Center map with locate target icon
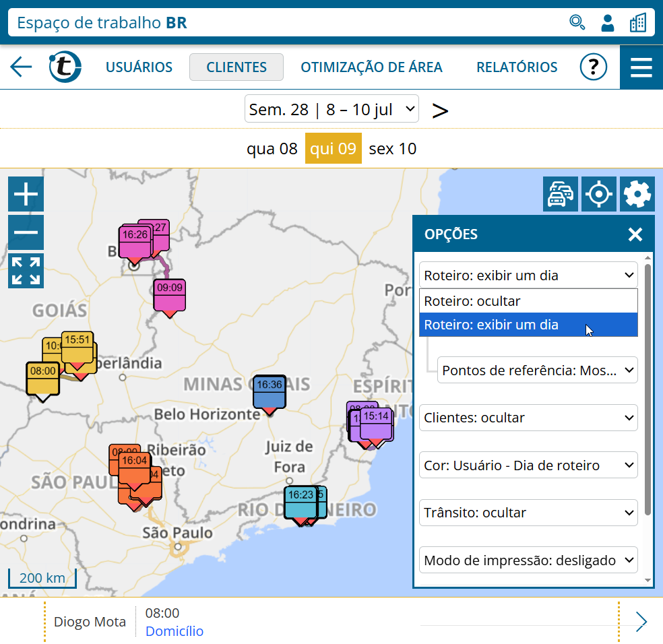This screenshot has height=644, width=663. 599,194
